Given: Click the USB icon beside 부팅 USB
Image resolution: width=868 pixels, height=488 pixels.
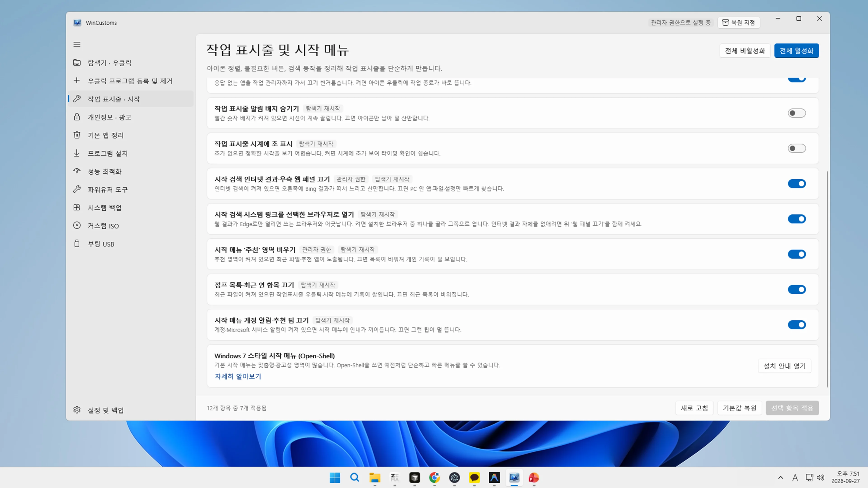Looking at the screenshot, I should pos(77,244).
